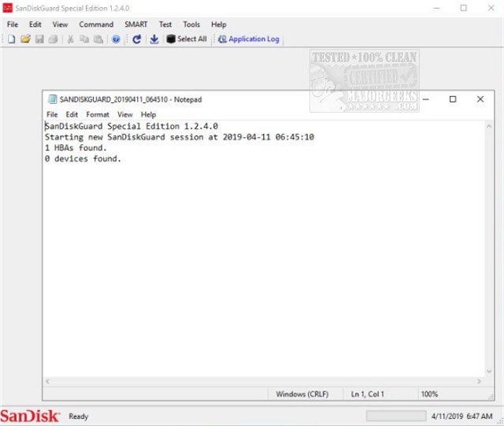The image size is (504, 426).
Task: Click the Print toolbar icon
Action: pos(54,39)
